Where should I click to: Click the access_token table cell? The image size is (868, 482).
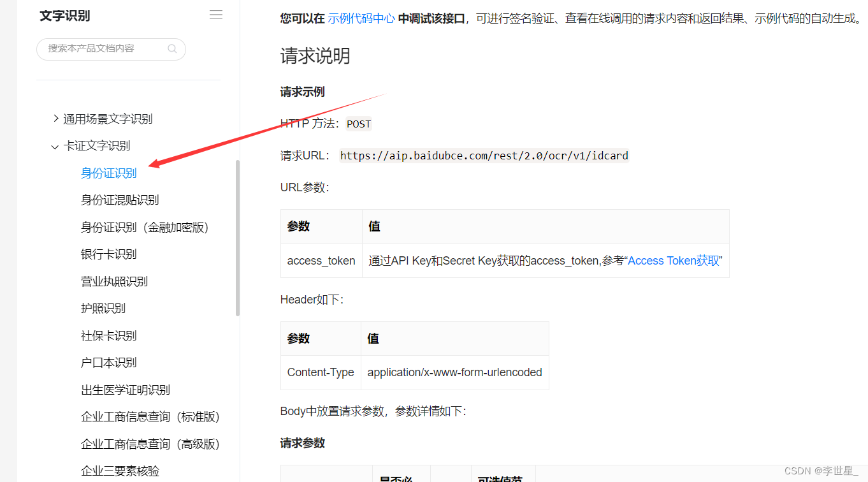point(321,261)
